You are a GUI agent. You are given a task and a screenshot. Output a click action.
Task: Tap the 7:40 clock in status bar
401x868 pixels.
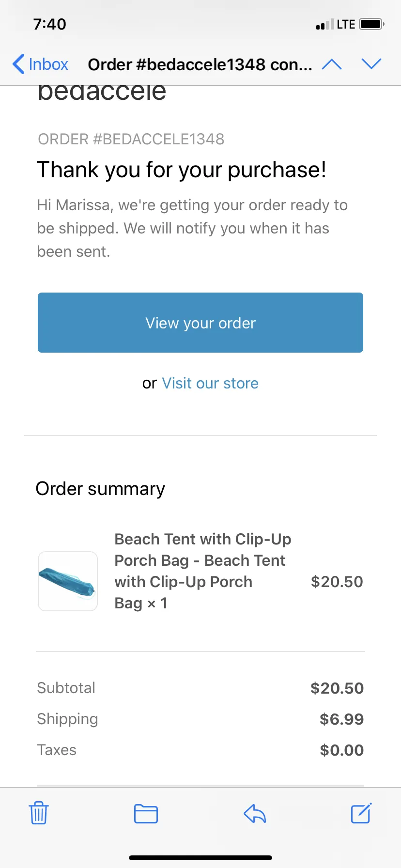[50, 24]
